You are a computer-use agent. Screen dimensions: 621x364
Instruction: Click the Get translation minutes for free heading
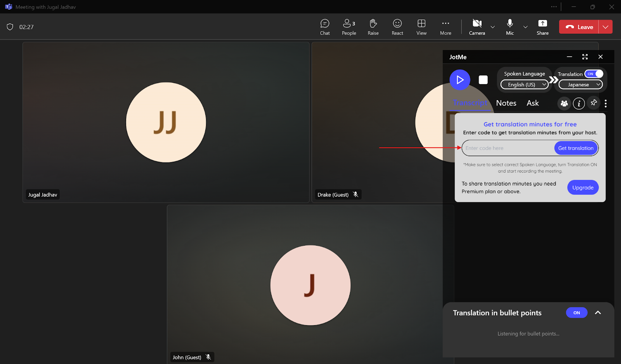tap(530, 124)
